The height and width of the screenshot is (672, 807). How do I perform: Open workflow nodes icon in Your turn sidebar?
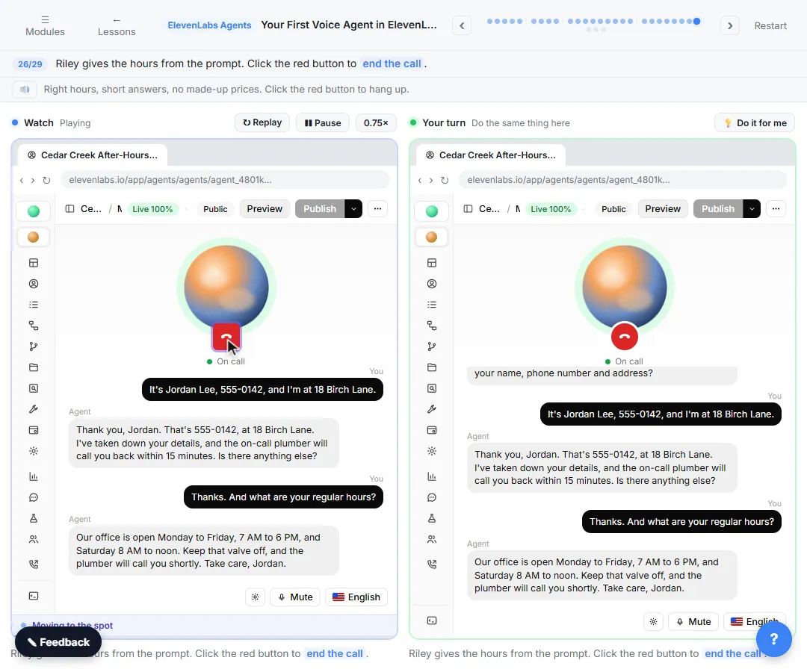pos(432,326)
